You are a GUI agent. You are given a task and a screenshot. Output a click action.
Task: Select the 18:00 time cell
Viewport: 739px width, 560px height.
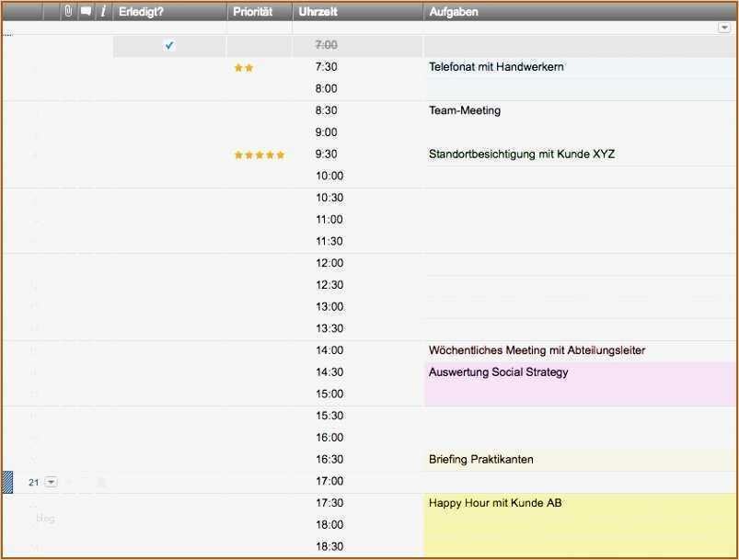358,525
